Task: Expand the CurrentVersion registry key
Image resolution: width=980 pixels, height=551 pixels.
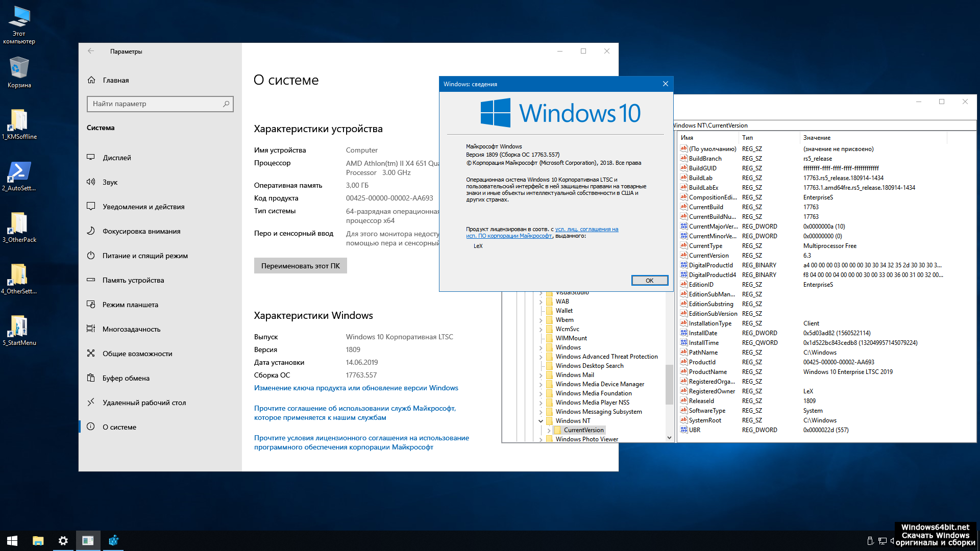Action: point(549,430)
